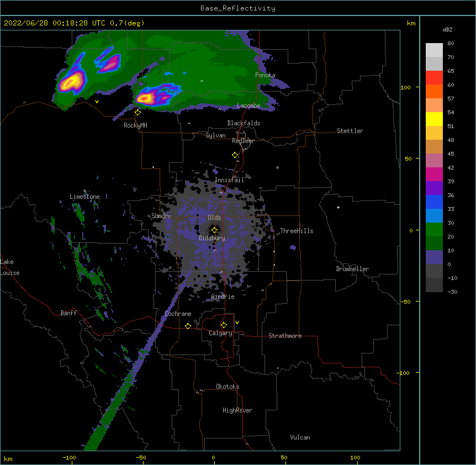Click the -100 tick on the bottom axis
This screenshot has width=476, height=465.
69,458
